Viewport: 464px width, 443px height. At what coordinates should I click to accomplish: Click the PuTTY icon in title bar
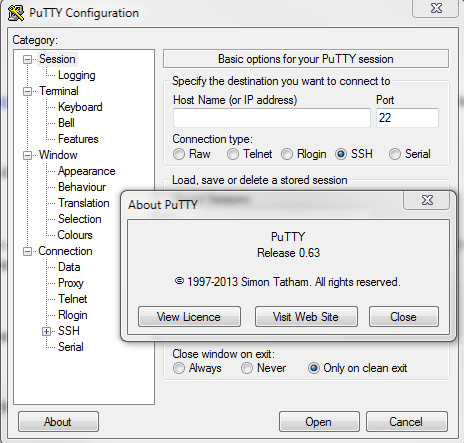click(x=15, y=13)
